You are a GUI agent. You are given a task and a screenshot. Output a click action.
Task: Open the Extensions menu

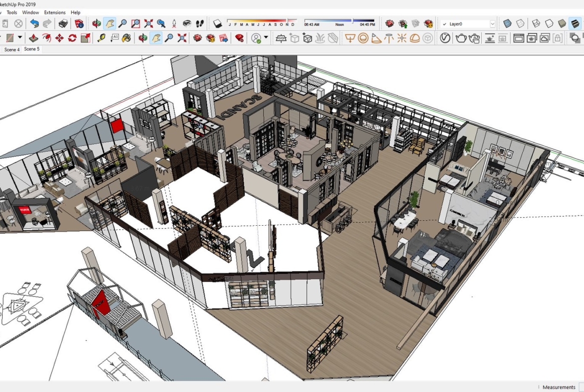pyautogui.click(x=54, y=12)
